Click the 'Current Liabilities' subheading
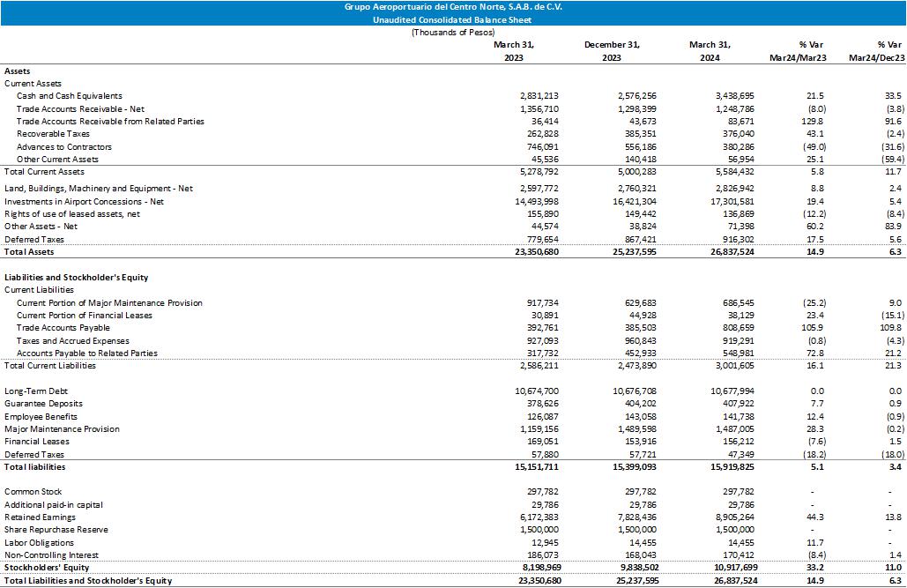The image size is (907, 588). click(40, 290)
